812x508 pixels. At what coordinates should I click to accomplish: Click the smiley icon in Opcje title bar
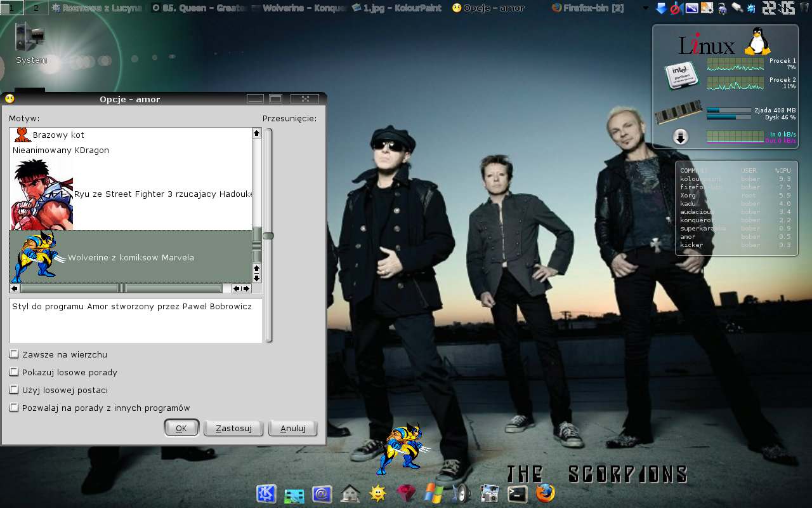click(10, 98)
